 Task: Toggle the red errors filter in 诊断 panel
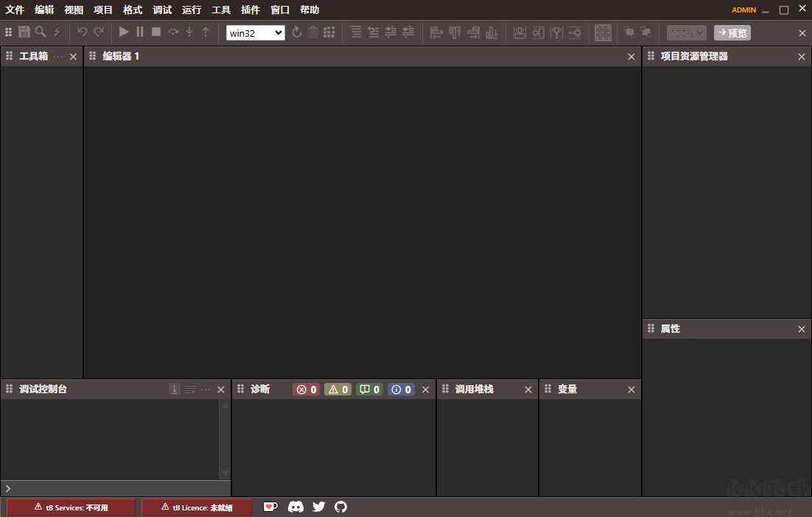306,390
